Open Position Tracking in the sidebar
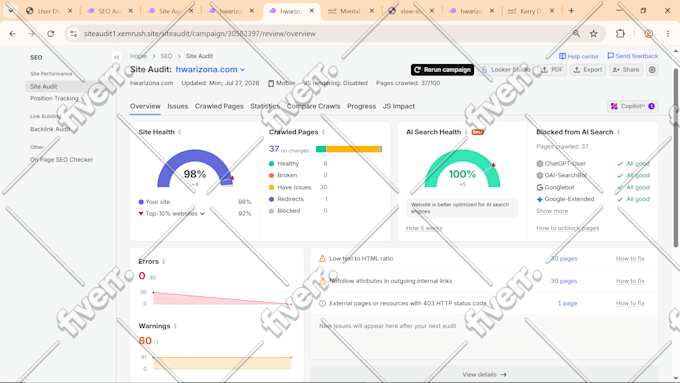Screen dimensions: 680x383 click(54, 98)
